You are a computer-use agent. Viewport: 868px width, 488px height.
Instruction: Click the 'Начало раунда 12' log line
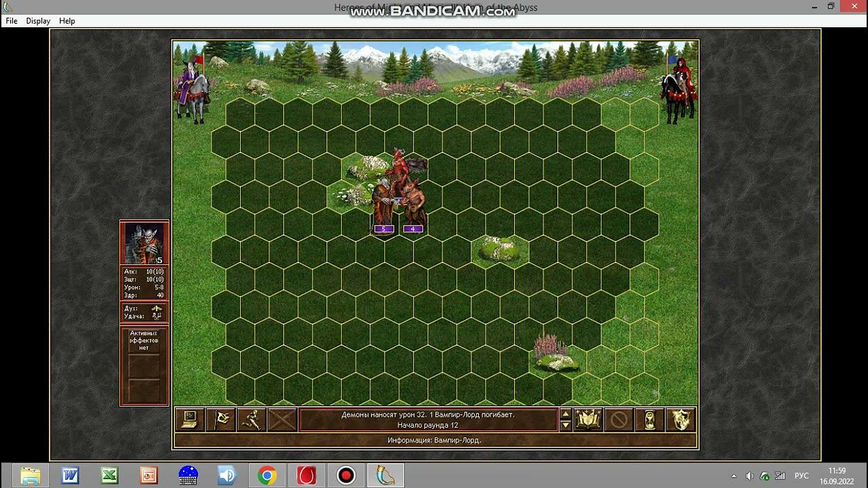click(x=428, y=425)
